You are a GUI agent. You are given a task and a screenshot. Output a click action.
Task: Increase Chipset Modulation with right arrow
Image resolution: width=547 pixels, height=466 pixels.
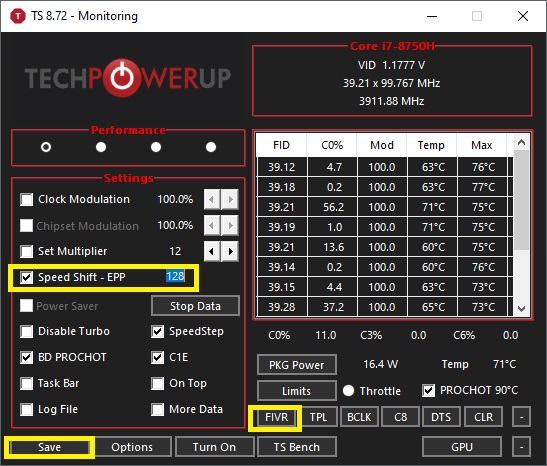[230, 226]
